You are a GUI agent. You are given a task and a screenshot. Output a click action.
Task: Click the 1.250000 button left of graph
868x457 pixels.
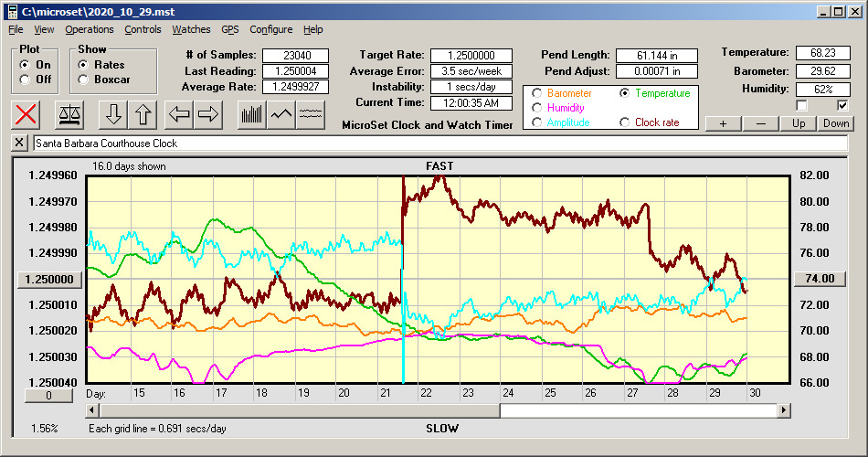pos(51,280)
